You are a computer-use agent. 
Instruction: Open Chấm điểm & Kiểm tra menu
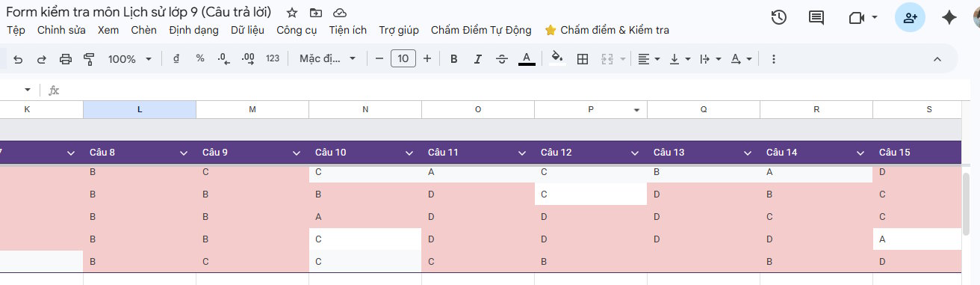pos(607,30)
